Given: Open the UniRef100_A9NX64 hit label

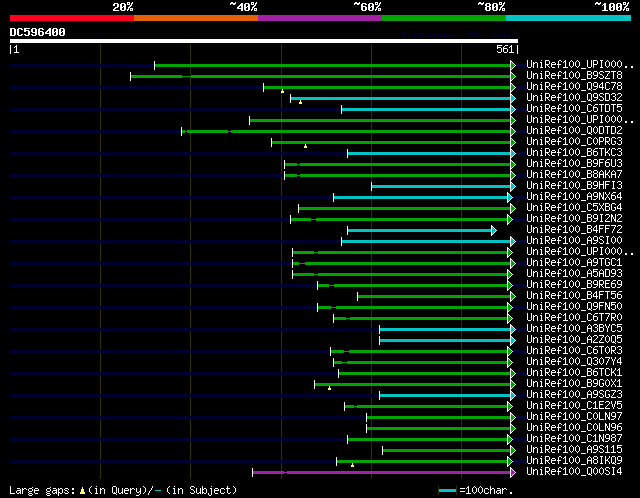Looking at the screenshot, I should pyautogui.click(x=574, y=197).
